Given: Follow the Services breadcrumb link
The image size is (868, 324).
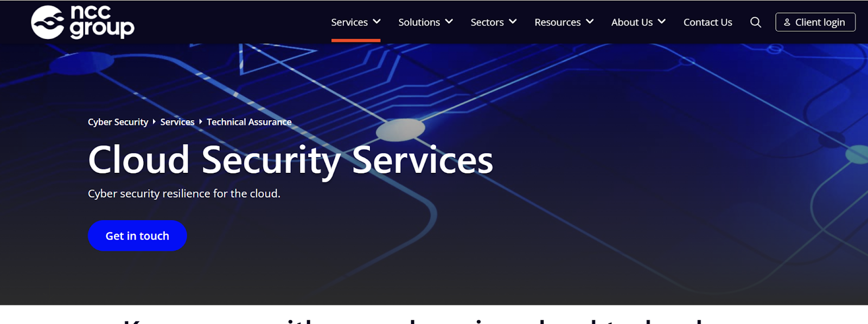Looking at the screenshot, I should 177,122.
